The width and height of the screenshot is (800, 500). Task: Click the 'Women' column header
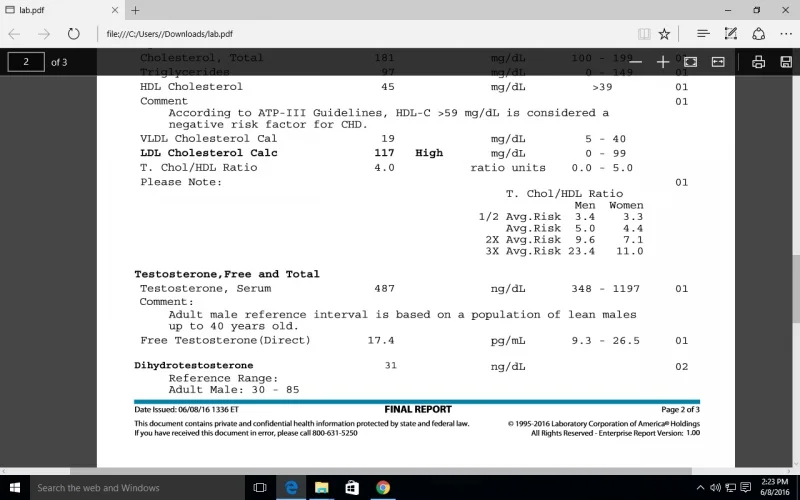(x=626, y=205)
